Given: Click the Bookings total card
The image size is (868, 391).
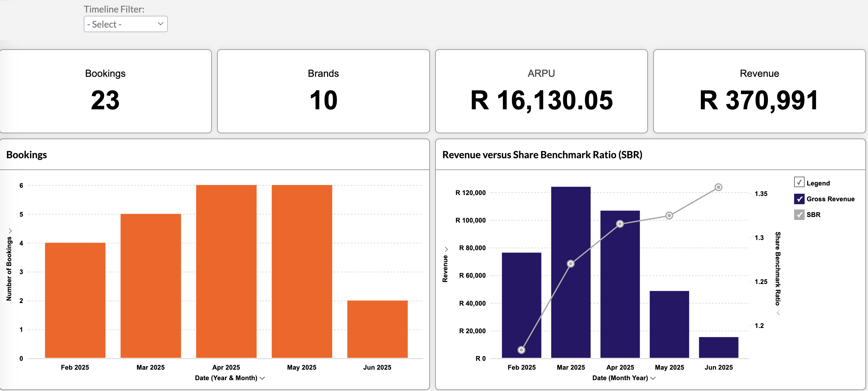Looking at the screenshot, I should point(105,91).
